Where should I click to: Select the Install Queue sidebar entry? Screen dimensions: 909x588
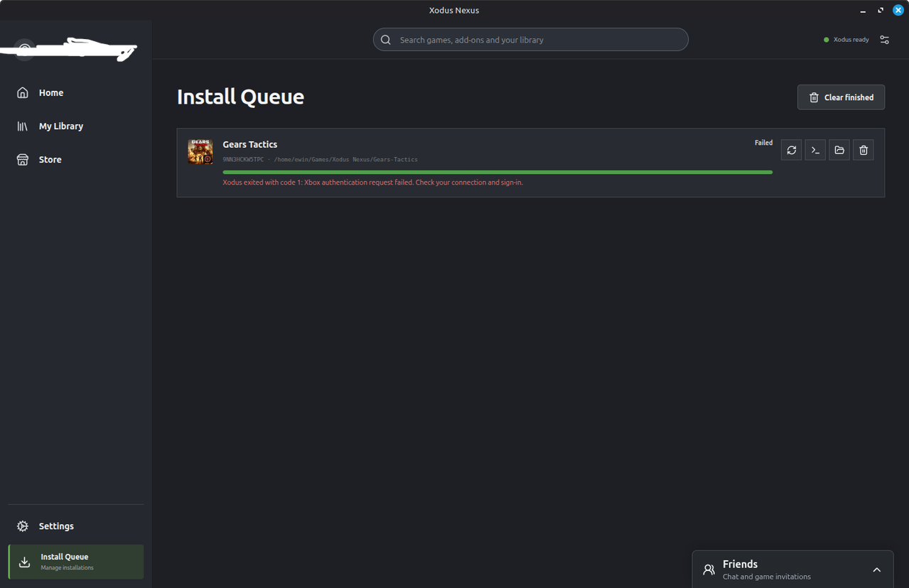pyautogui.click(x=76, y=562)
